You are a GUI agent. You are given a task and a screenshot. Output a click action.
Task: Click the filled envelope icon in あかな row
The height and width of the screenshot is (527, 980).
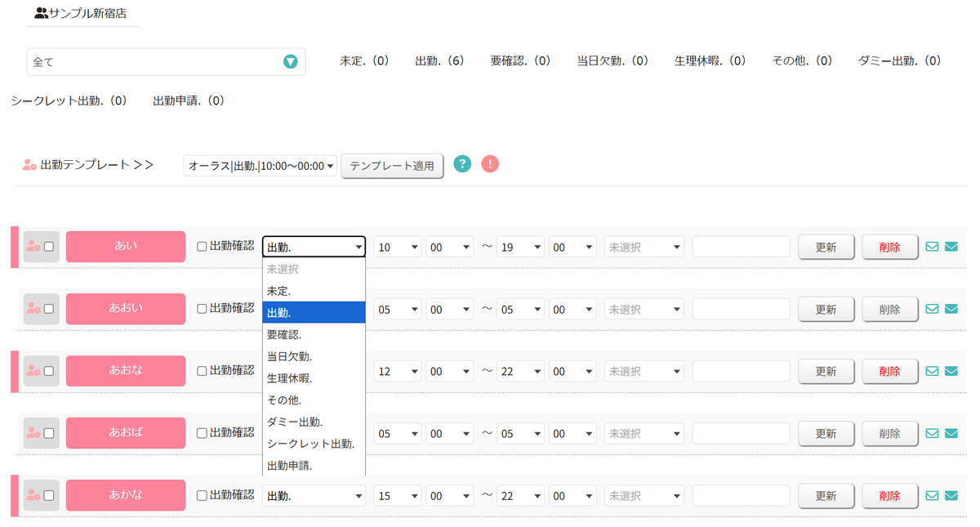click(x=951, y=495)
